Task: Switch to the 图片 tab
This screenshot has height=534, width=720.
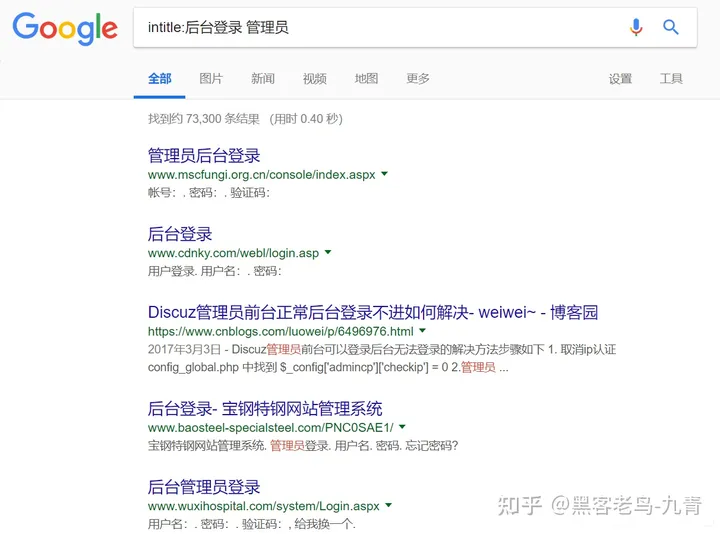Action: (x=211, y=79)
